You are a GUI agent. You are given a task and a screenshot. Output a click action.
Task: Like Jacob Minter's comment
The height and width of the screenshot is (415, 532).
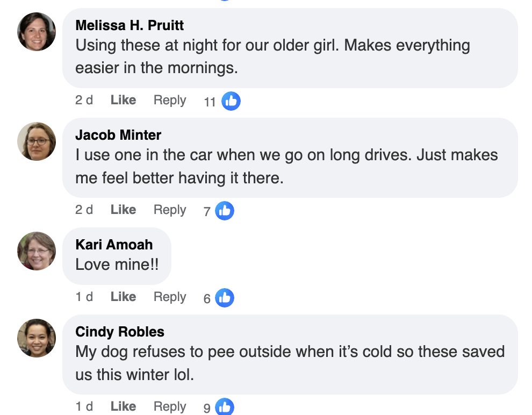pyautogui.click(x=123, y=210)
